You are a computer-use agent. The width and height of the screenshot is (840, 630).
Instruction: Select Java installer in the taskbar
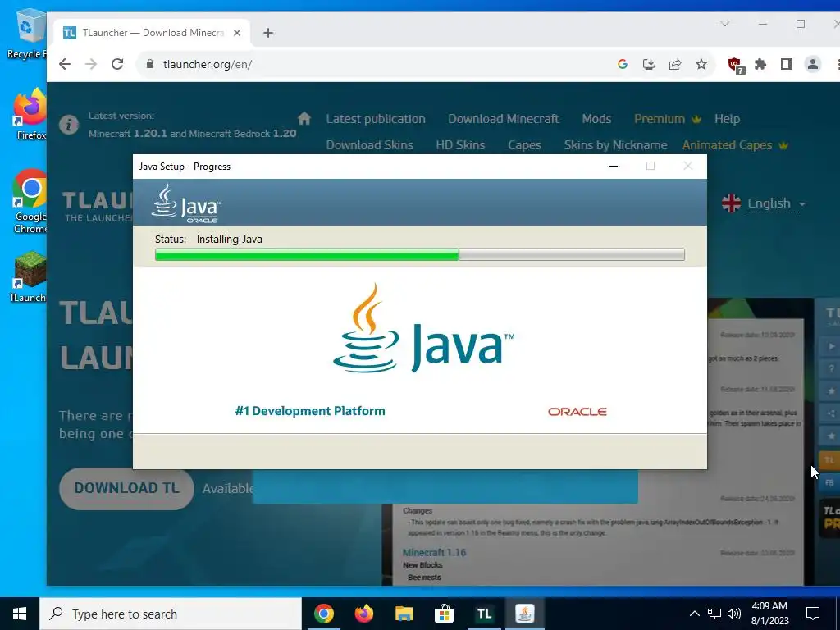click(524, 614)
